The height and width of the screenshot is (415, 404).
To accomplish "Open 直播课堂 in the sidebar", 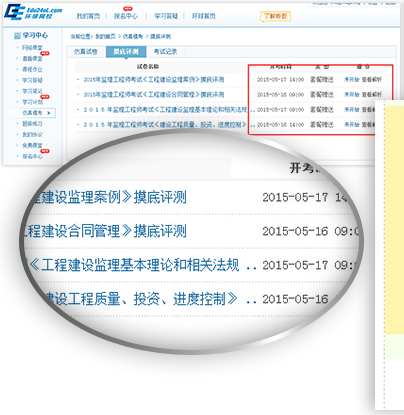I will pos(32,59).
